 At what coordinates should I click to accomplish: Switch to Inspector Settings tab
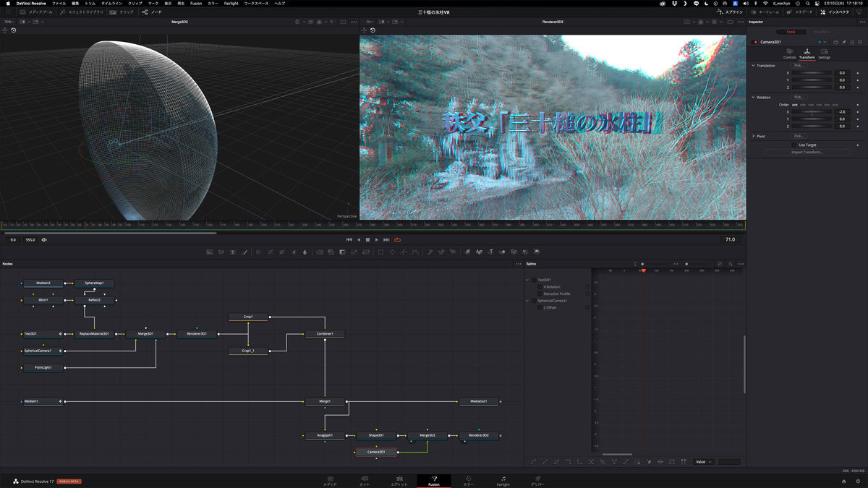tap(825, 54)
